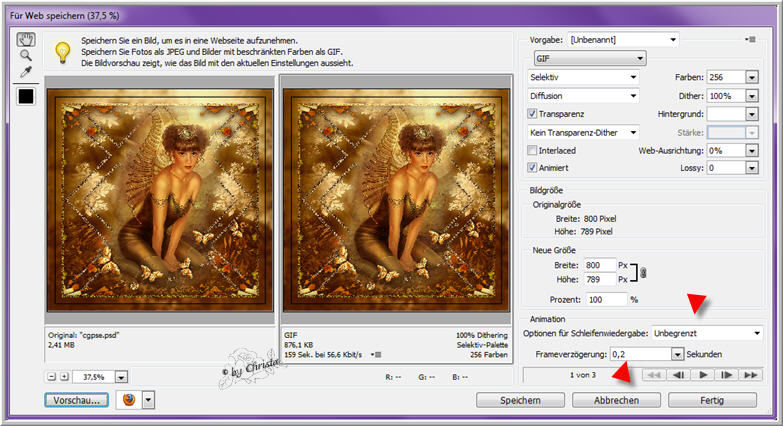Open the Vorgabe preset dropdown
The image size is (783, 426).
623,39
